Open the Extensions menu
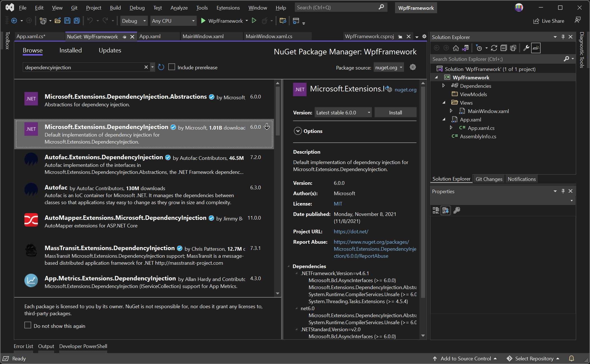 pos(228,8)
